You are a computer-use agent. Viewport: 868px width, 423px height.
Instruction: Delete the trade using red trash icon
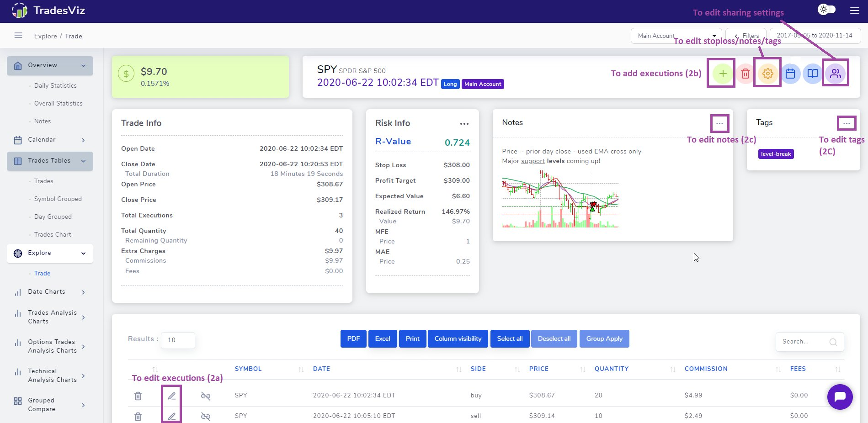[x=745, y=74]
